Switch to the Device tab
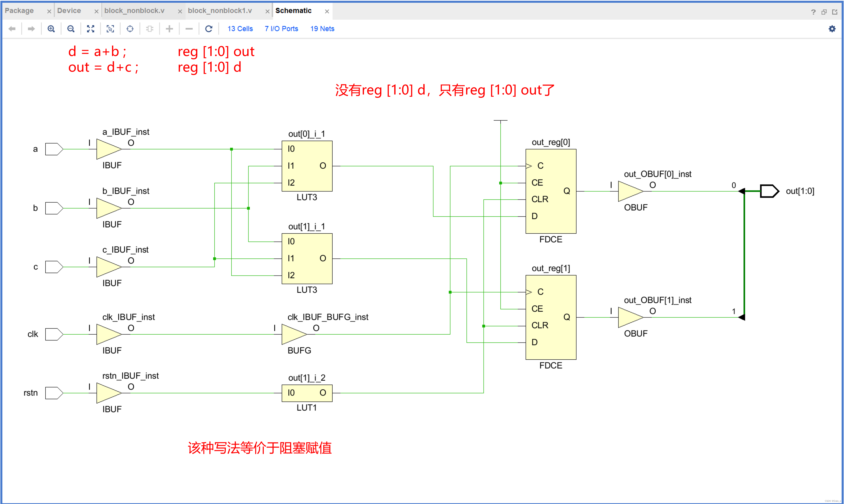 (x=69, y=11)
